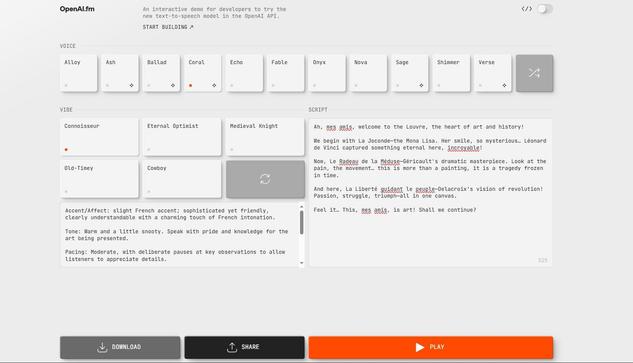Click the scroll down arrow in vibe instructions
The width and height of the screenshot is (633, 363).
pyautogui.click(x=302, y=263)
